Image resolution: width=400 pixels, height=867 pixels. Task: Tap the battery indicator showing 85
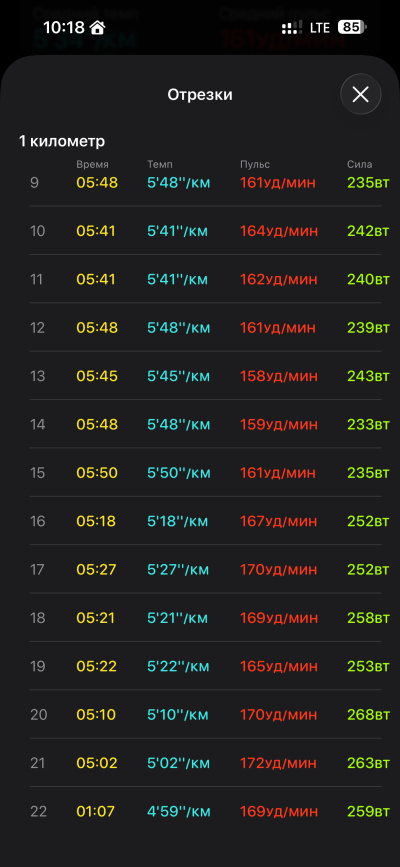352,27
